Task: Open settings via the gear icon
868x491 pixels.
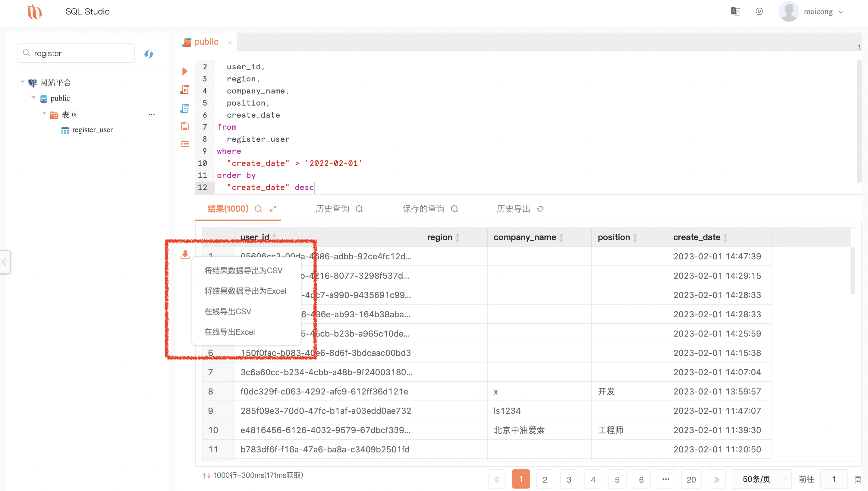Action: point(759,11)
